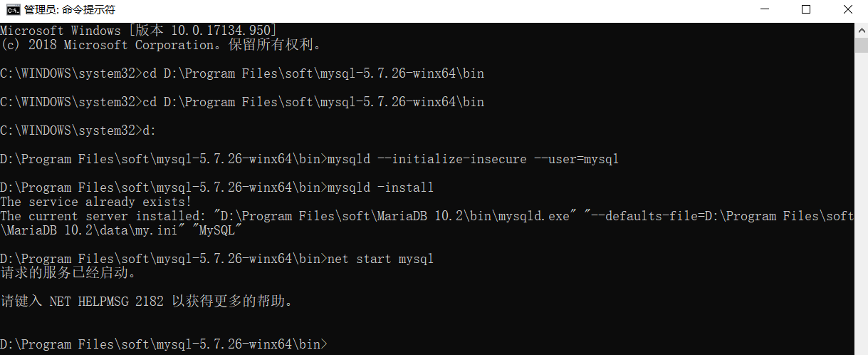Image resolution: width=868 pixels, height=355 pixels.
Task: Maximize the command prompt window
Action: point(806,10)
